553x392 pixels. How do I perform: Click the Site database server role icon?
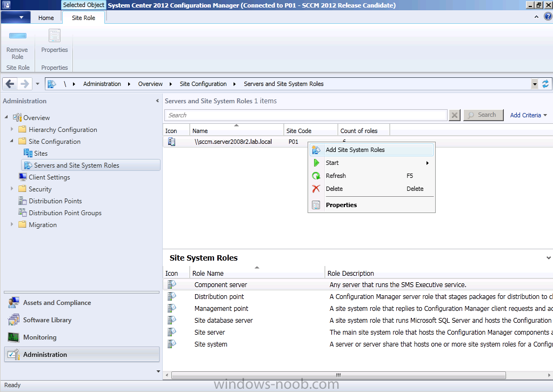click(x=172, y=320)
